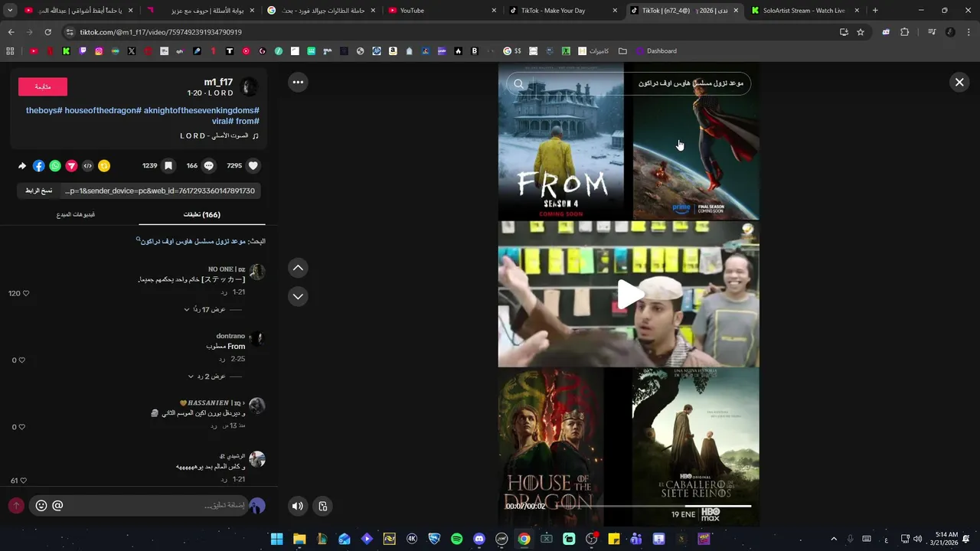Screen dimensions: 980x551
Task: Open more share options with the arrow icon
Action: [22, 165]
